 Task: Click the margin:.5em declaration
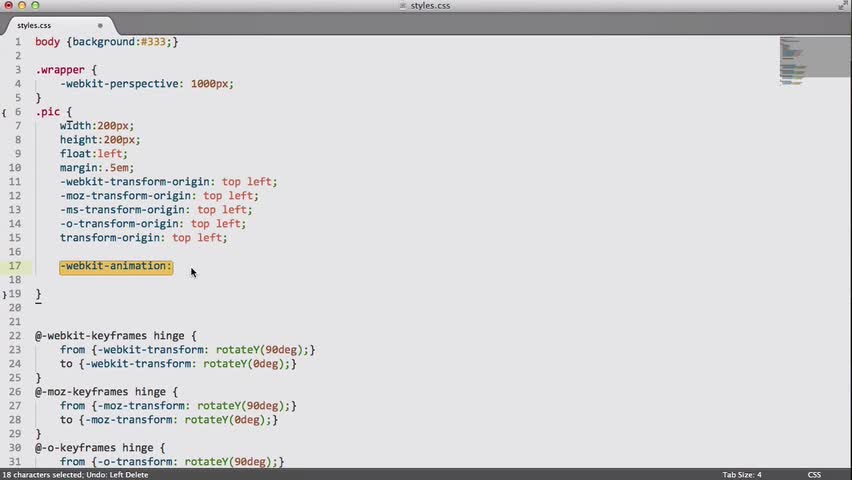(x=97, y=168)
